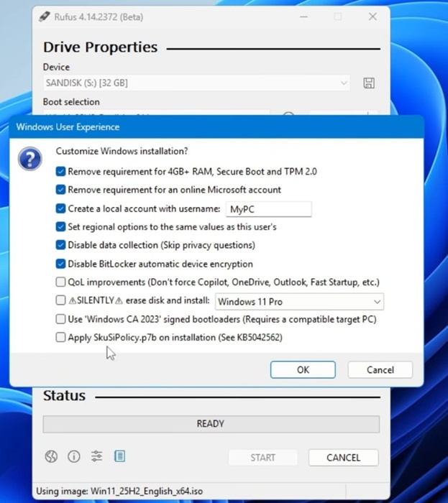This screenshot has height=503, width=448.
Task: Click the Windows User Experience title bar
Action: 216,127
